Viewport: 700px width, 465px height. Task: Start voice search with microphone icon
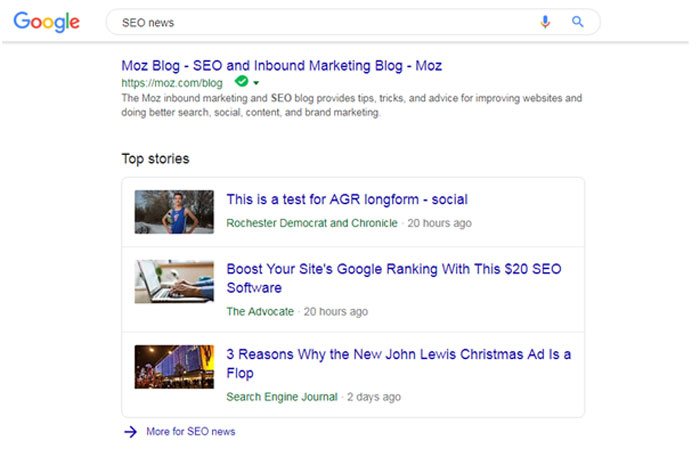point(545,22)
